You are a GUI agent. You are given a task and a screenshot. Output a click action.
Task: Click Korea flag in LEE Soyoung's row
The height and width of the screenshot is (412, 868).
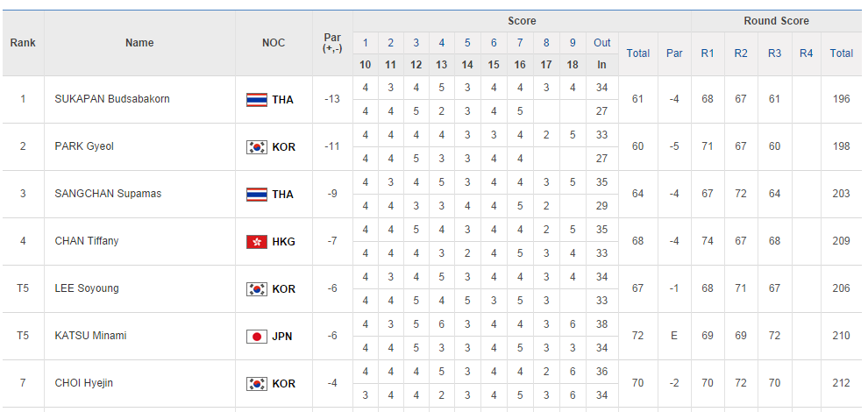256,288
